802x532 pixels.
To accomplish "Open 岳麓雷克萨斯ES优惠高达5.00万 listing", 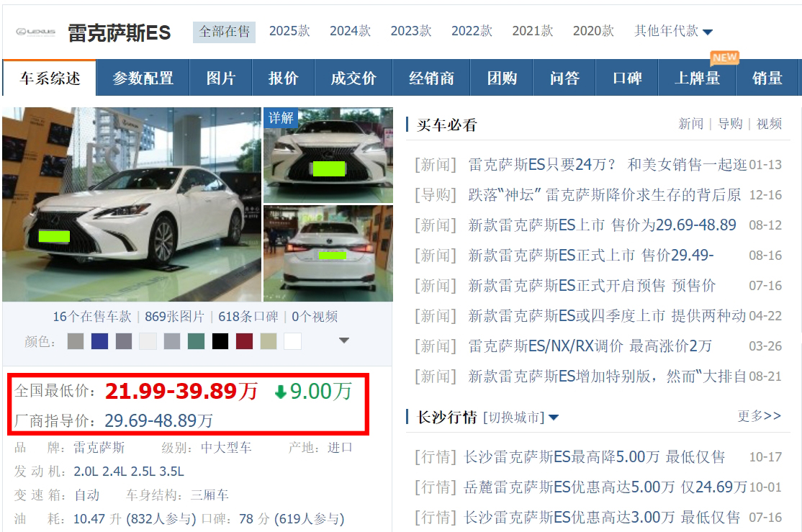I will pyautogui.click(x=605, y=487).
